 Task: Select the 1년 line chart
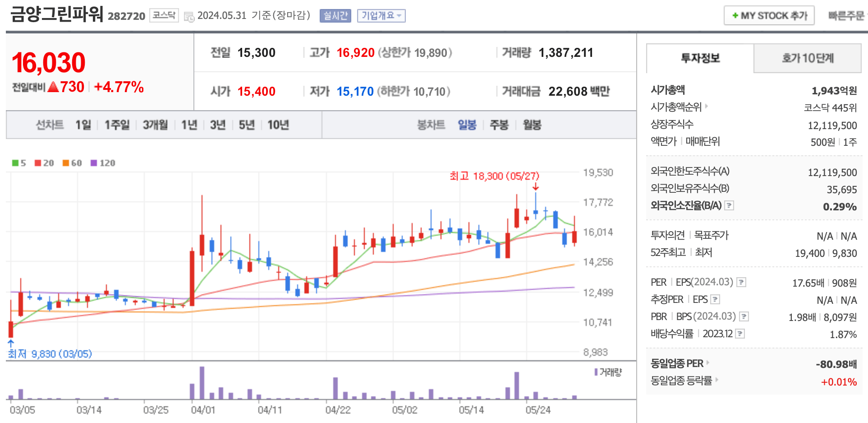[189, 125]
